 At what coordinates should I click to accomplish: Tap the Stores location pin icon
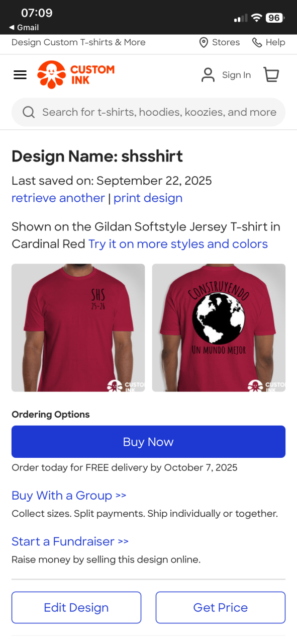pyautogui.click(x=204, y=43)
